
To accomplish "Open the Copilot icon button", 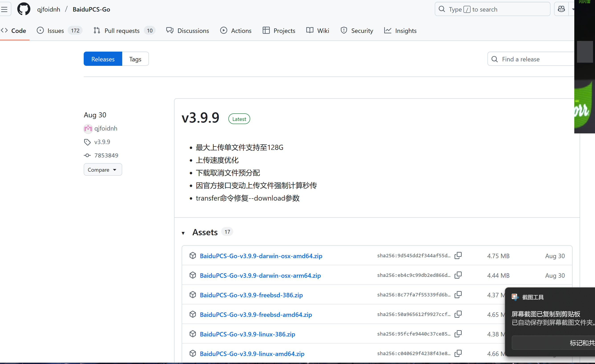I will click(x=561, y=9).
